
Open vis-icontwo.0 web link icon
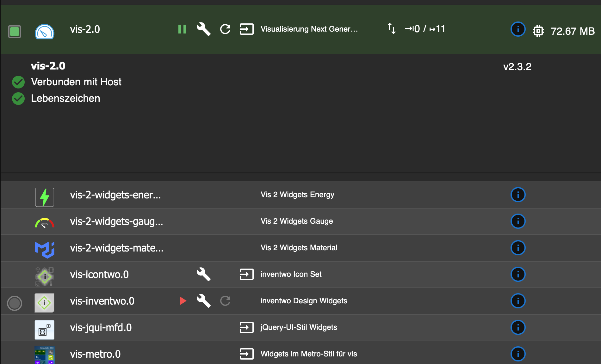pos(246,274)
